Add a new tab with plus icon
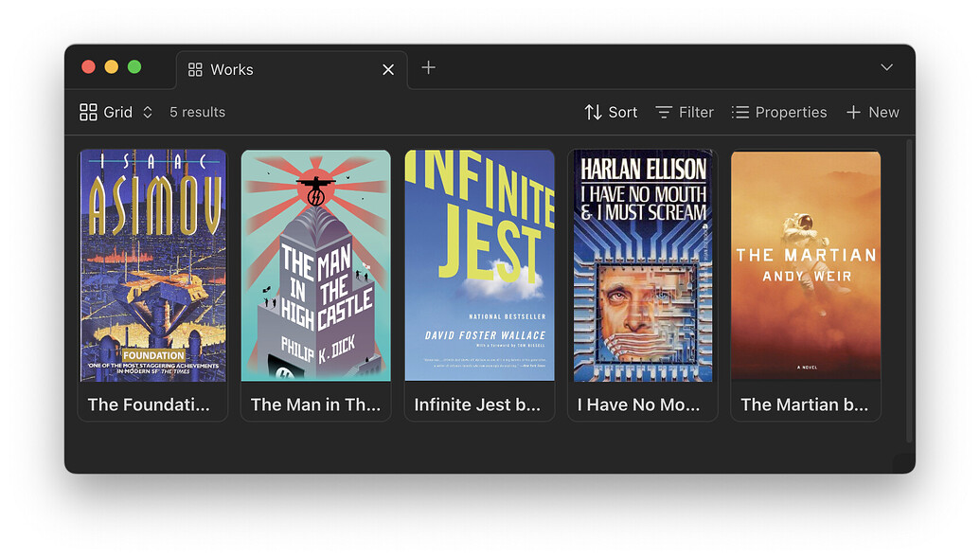Screen dimensions: 980x558 coord(428,67)
